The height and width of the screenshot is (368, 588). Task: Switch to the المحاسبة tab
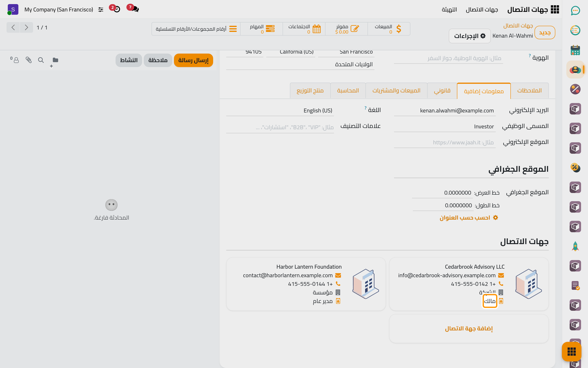pos(348,91)
